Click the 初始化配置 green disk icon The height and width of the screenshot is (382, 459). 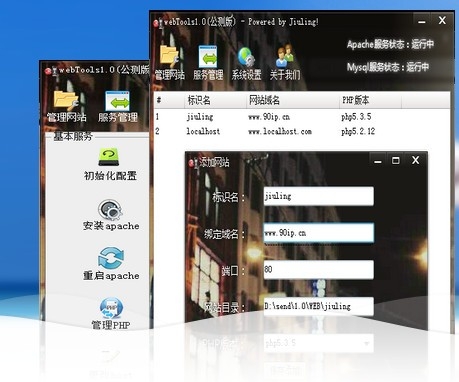tap(109, 157)
